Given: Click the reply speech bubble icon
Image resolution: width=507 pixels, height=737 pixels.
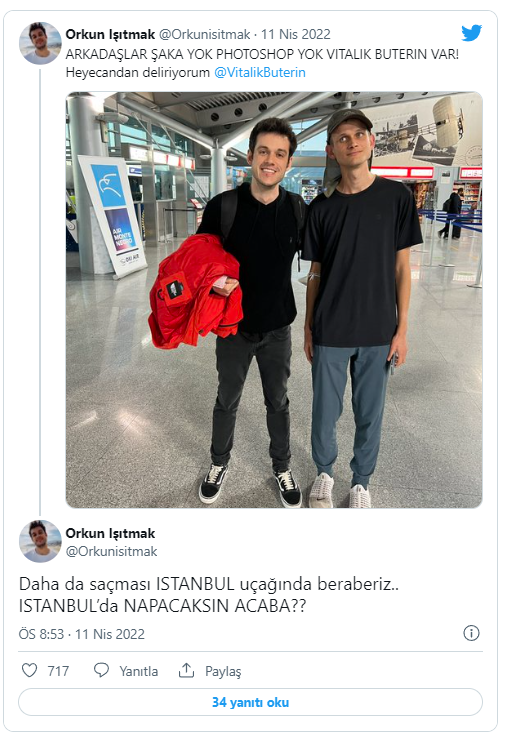Looking at the screenshot, I should pos(101,670).
